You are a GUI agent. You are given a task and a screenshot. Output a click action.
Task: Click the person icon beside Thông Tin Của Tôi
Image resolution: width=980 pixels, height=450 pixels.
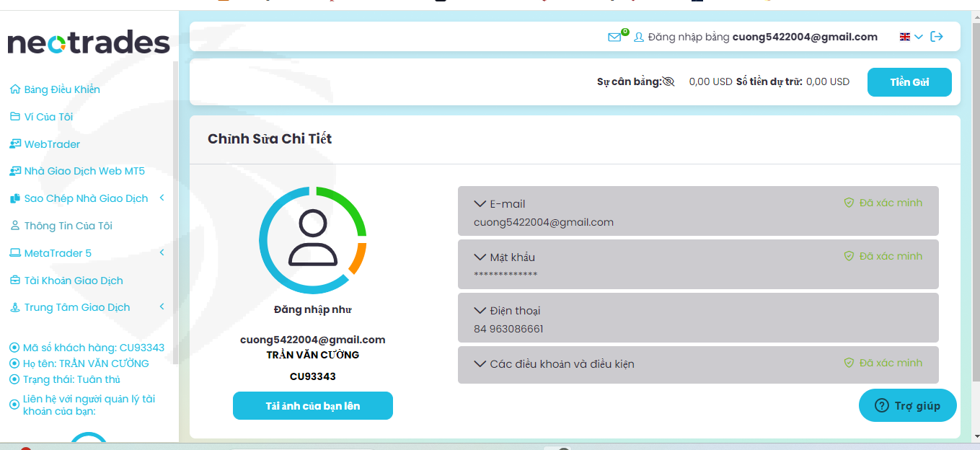[15, 226]
